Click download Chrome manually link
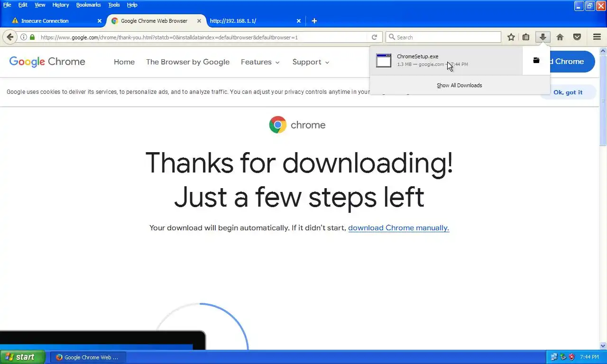Screen dimensions: 607x364 398,228
